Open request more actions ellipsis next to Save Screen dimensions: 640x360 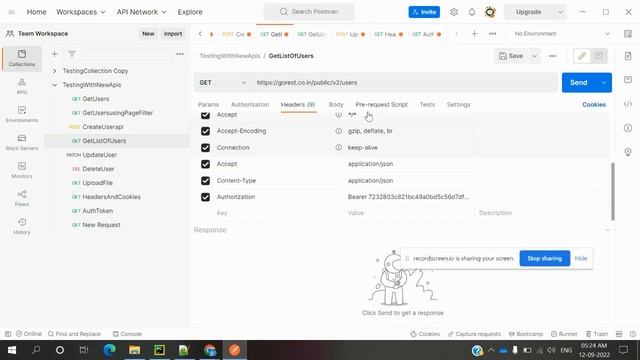coord(552,56)
